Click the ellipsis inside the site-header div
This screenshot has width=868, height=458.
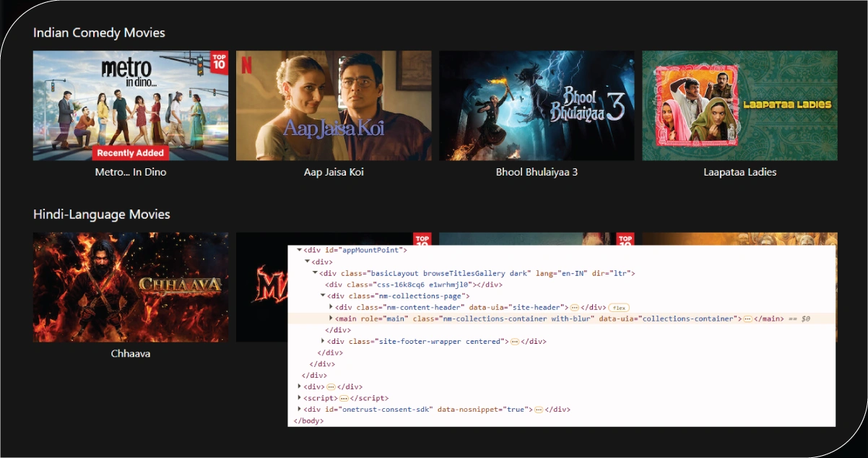(573, 307)
